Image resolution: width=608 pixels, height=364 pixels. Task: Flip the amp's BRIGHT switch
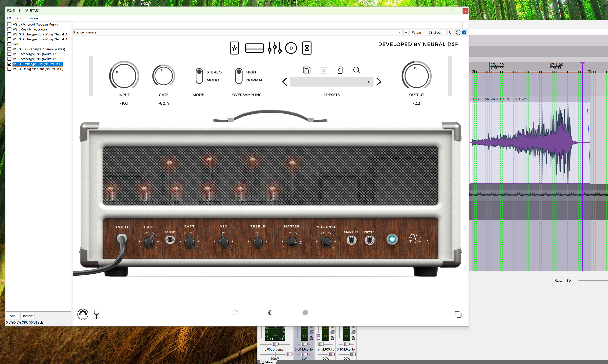tap(170, 240)
